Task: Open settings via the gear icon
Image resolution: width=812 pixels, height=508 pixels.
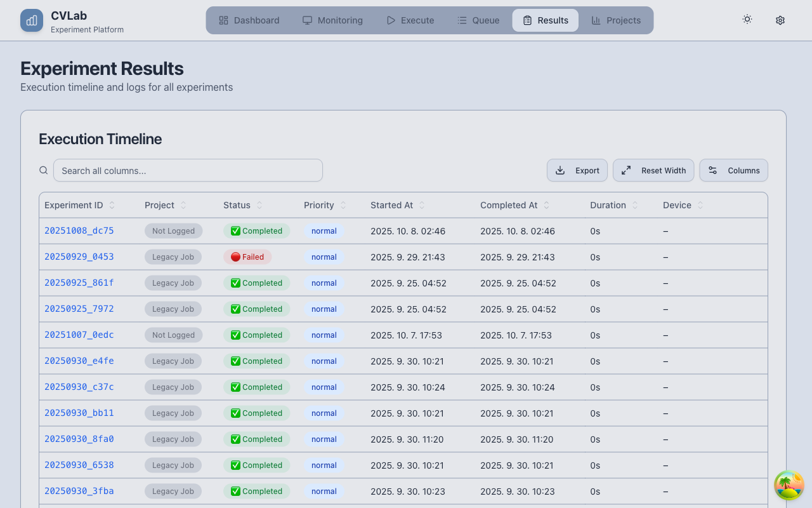Action: pos(780,20)
